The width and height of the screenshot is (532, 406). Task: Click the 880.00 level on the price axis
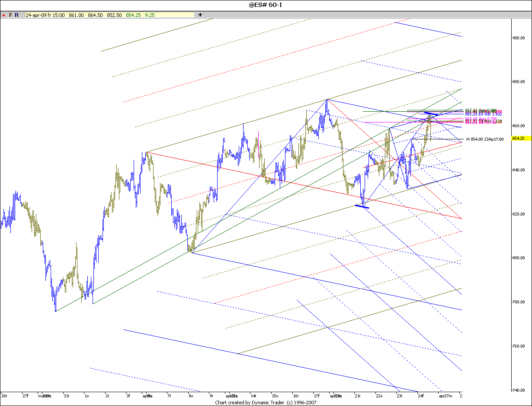tap(519, 82)
